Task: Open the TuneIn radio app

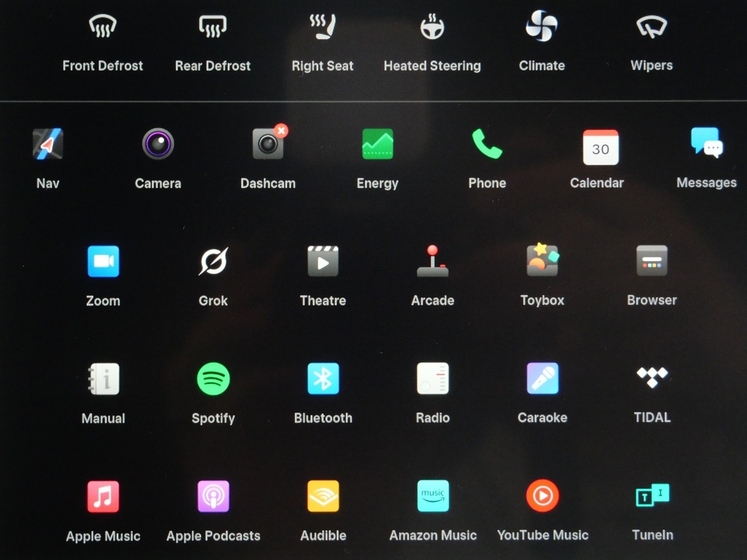Action: pos(652,495)
